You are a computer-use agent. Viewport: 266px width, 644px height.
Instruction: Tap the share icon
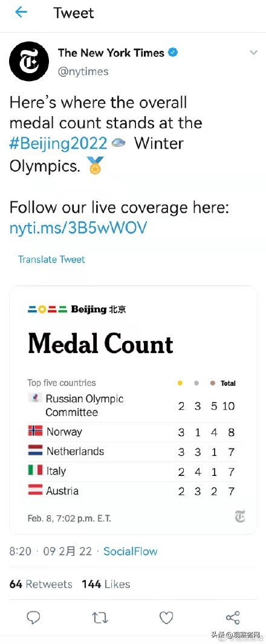coord(233,617)
